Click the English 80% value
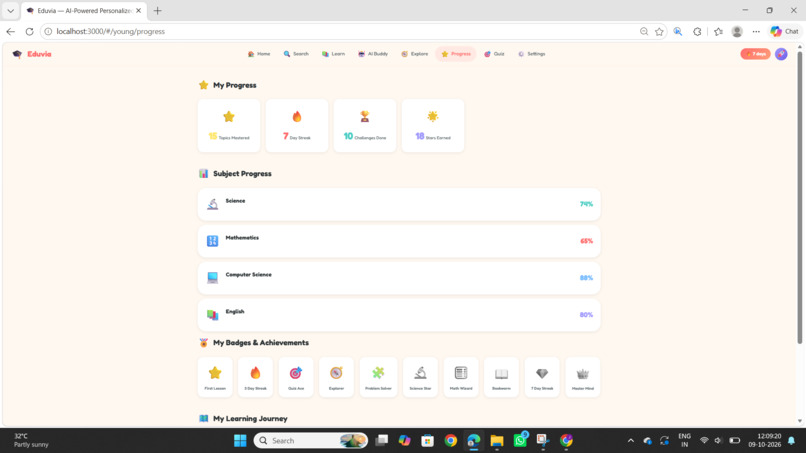This screenshot has height=453, width=806. pos(586,315)
